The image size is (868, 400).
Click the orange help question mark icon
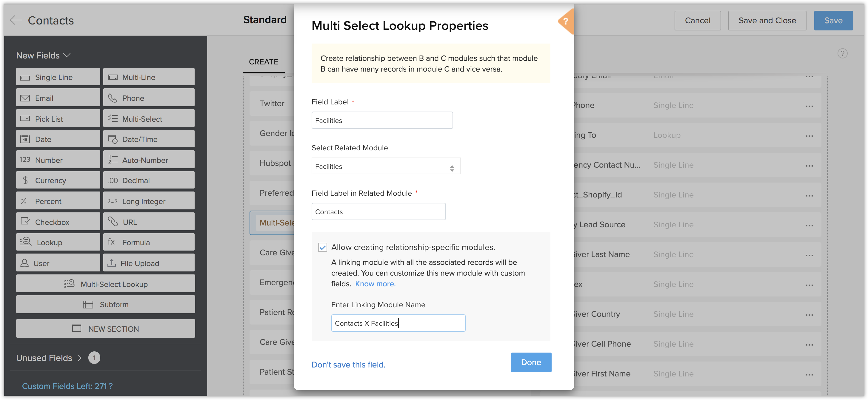tap(565, 21)
